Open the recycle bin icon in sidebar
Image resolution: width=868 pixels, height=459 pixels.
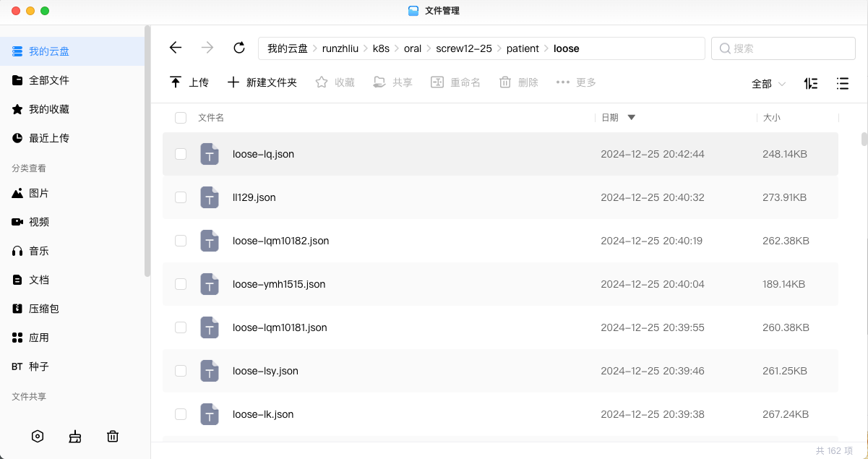click(x=113, y=436)
